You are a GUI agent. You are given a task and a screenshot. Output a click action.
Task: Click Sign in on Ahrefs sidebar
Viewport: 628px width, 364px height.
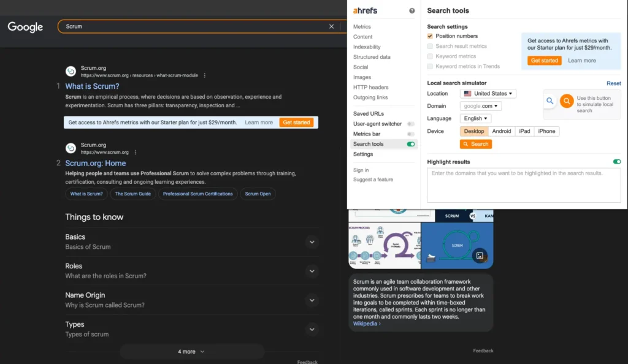click(x=361, y=170)
